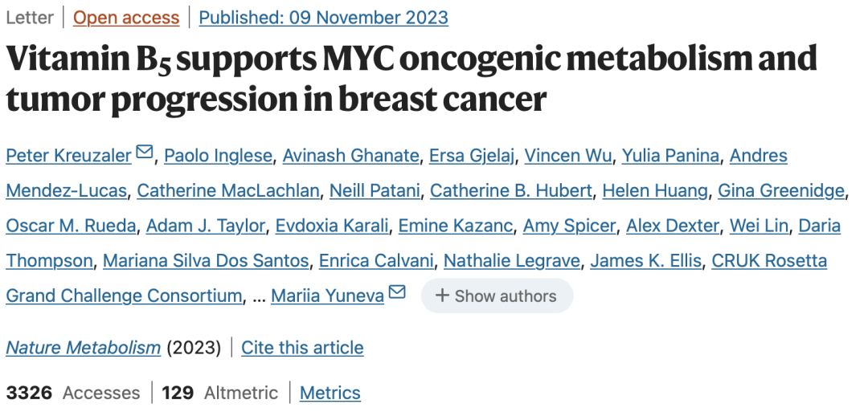Open the Nature Metabolism journal link
This screenshot has height=416, width=868.
[84, 348]
